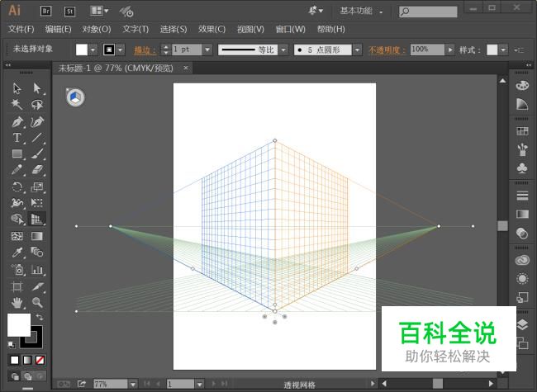This screenshot has height=392, width=537.
Task: Click the control bar fill swatch
Action: (x=82, y=50)
